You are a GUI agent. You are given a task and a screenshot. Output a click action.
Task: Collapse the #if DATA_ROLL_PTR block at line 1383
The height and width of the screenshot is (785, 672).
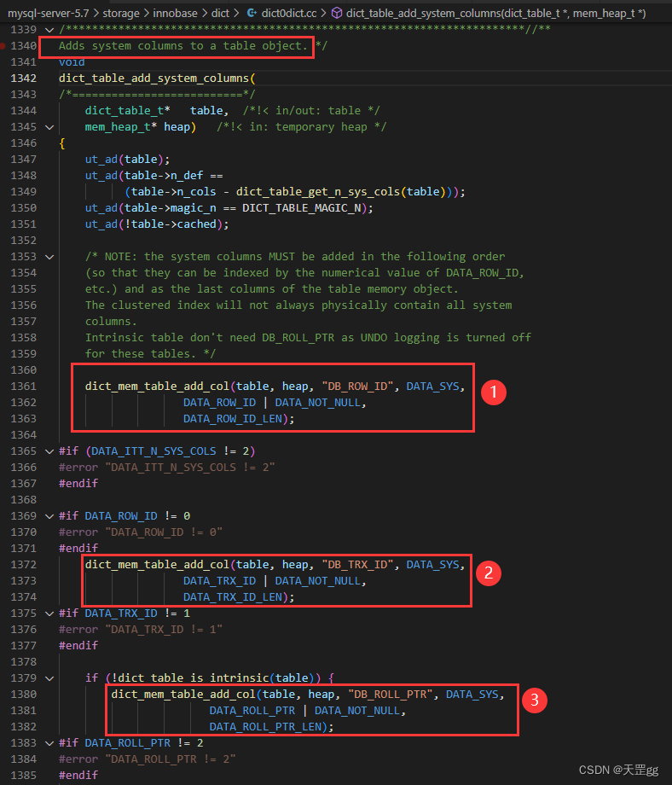click(x=49, y=743)
